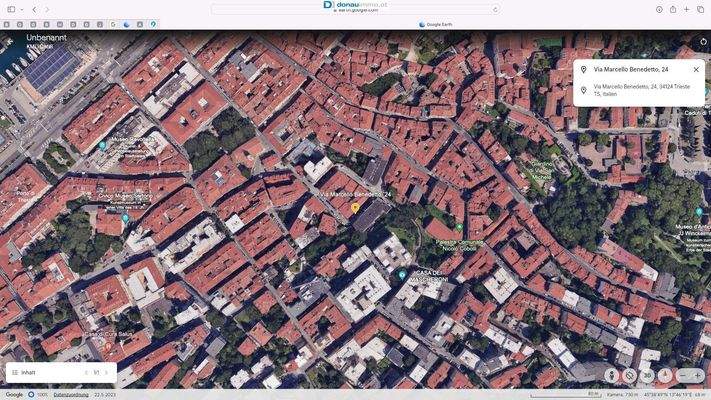
Task: Click the 100% loading indicator in status bar
Action: pyautogui.click(x=38, y=394)
